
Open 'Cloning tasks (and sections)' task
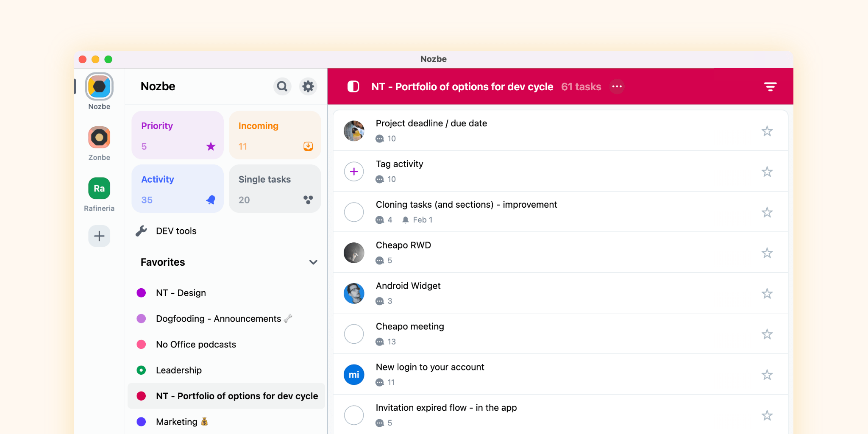click(466, 205)
